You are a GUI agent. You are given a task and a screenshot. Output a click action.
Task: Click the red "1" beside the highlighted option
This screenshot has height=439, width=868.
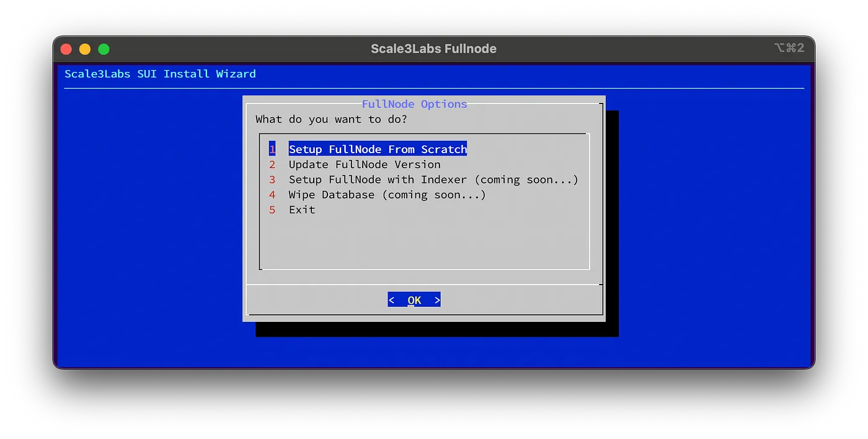tap(272, 149)
